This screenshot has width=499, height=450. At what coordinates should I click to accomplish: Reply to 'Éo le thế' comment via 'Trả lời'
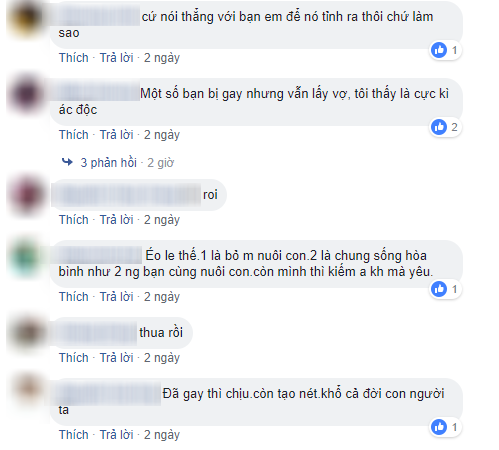[x=117, y=297]
